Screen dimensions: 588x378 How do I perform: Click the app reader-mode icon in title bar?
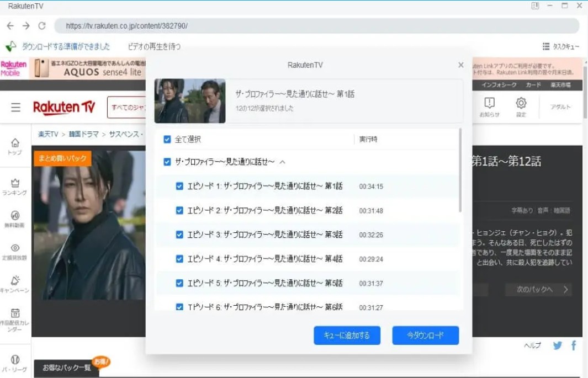pyautogui.click(x=535, y=6)
